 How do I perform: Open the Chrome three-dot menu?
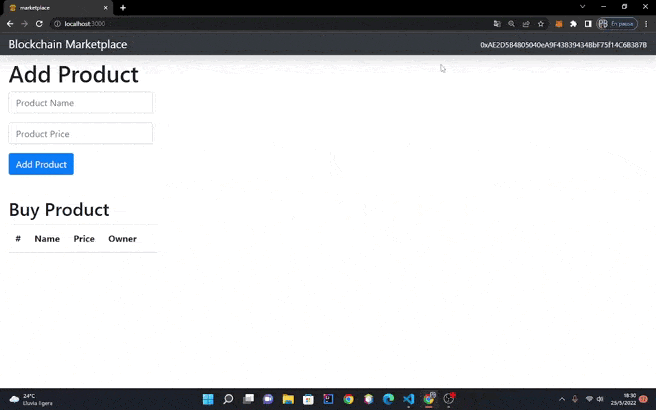click(x=646, y=24)
